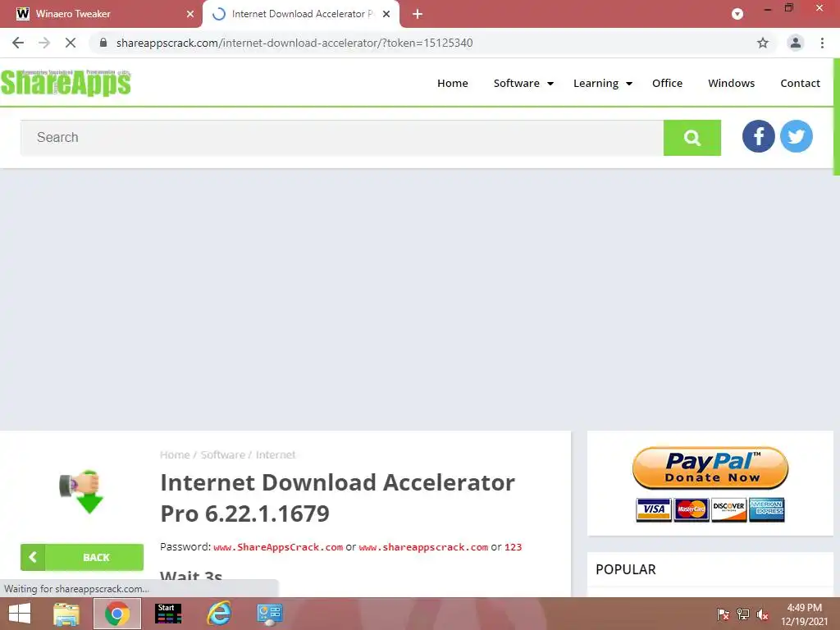The image size is (840, 630).
Task: Open the Home menu item
Action: [453, 83]
